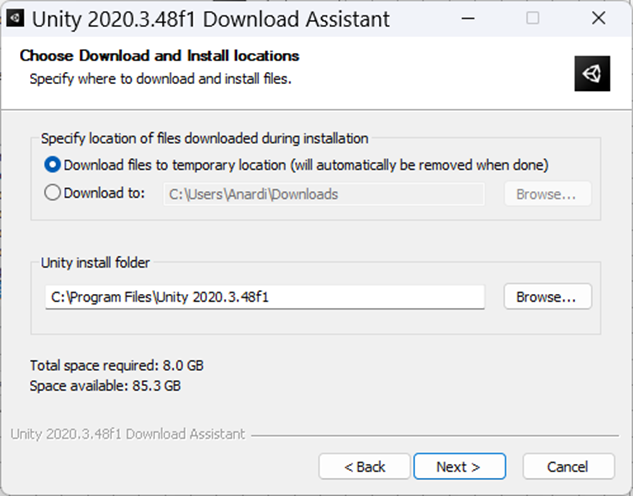Viewport: 633px width, 496px height.
Task: Select the "Download to:" radio button
Action: point(52,193)
